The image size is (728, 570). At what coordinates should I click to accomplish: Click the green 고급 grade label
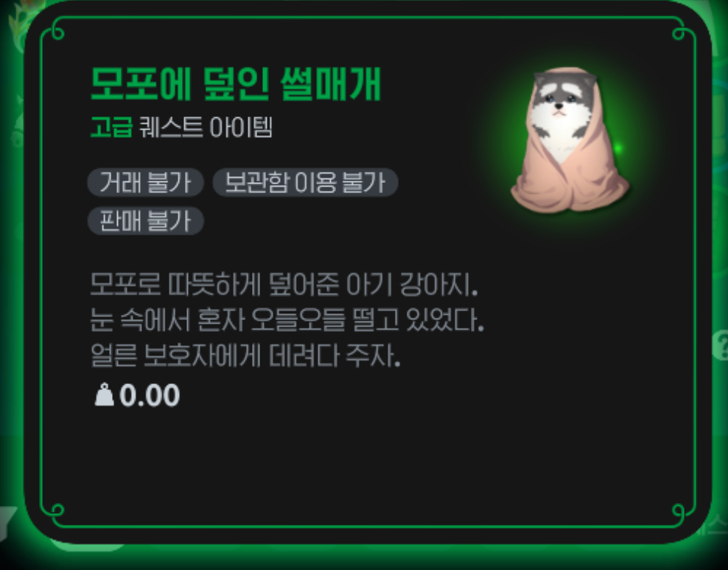pos(111,127)
